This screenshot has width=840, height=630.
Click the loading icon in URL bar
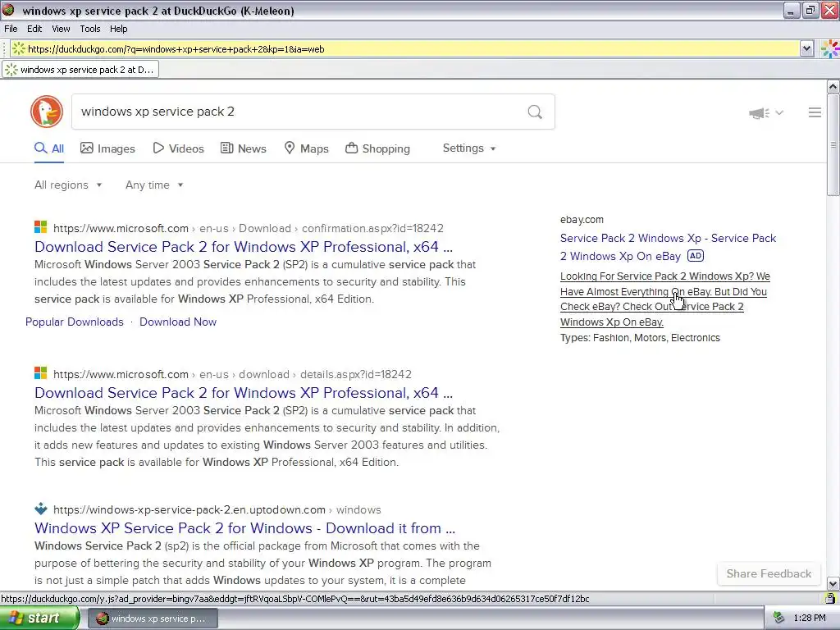tap(19, 48)
